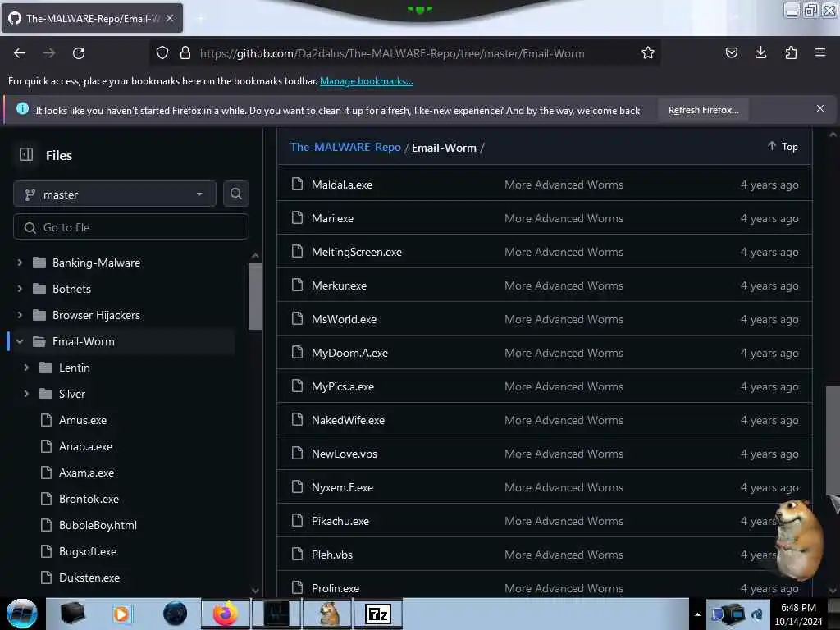Collapse the Files side panel

26,155
